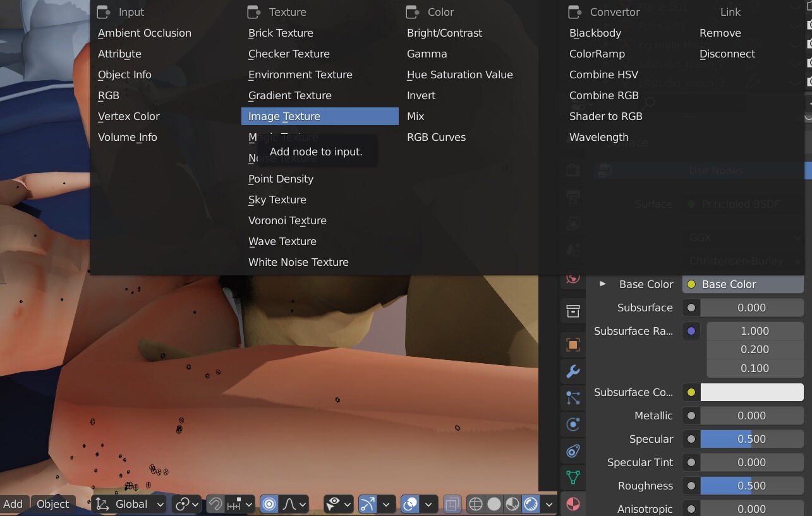Viewport: 812px width, 516px height.
Task: Click the Texture column header icon
Action: [254, 12]
